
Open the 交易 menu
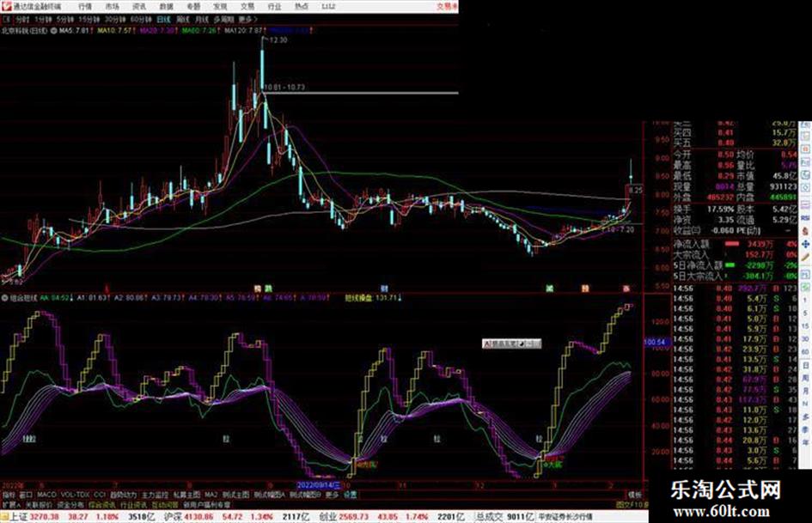[247, 7]
